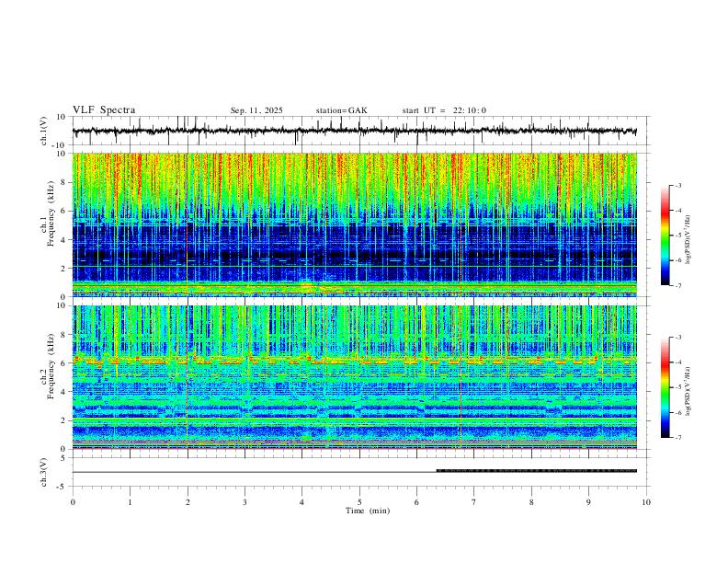This screenshot has width=728, height=563.
Task: Click the "-3" tick on the ch.2 color bar
Action: 677,338
